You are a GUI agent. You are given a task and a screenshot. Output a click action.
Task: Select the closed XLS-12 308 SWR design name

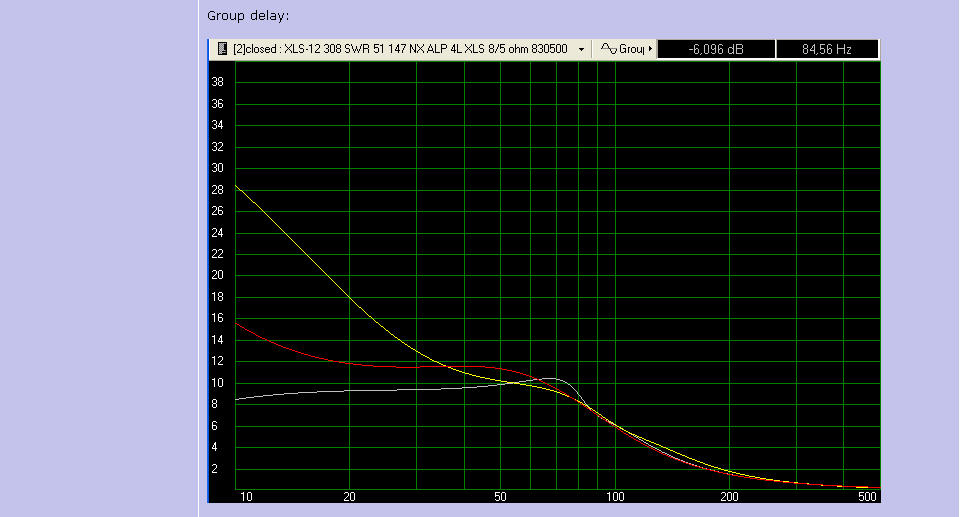400,49
